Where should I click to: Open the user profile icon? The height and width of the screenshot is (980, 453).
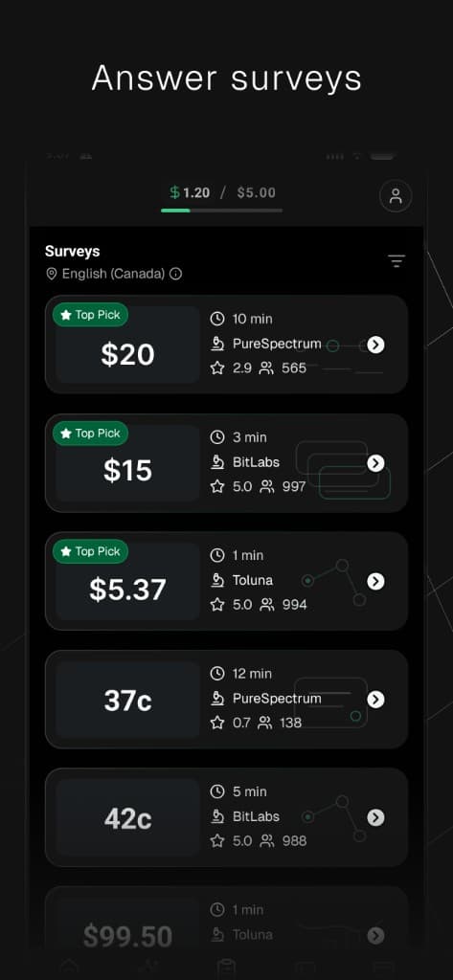pyautogui.click(x=396, y=196)
